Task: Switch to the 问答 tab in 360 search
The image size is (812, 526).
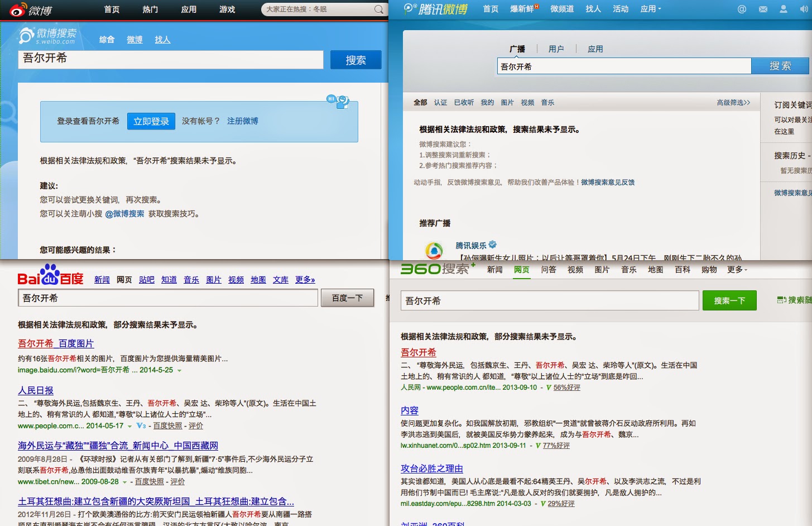Action: point(549,270)
